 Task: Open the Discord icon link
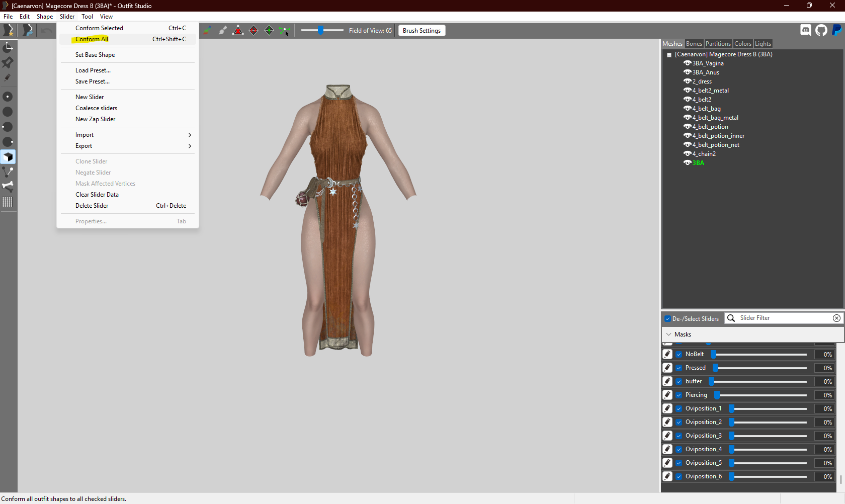[x=806, y=30]
